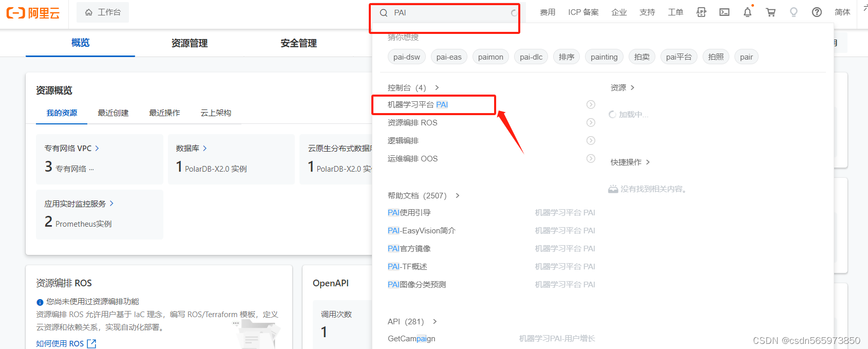
Task: Select 最近创建 sub-tab
Action: [x=113, y=113]
